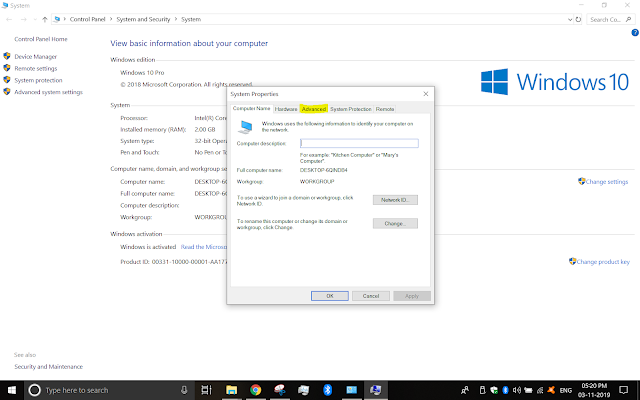This screenshot has height=400, width=640.
Task: Click the forward navigation arrow
Action: (x=23, y=19)
